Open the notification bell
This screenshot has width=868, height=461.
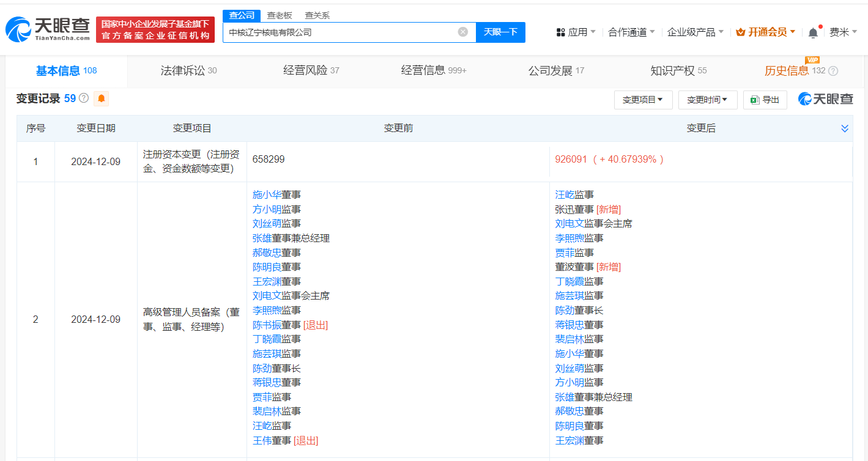(813, 32)
